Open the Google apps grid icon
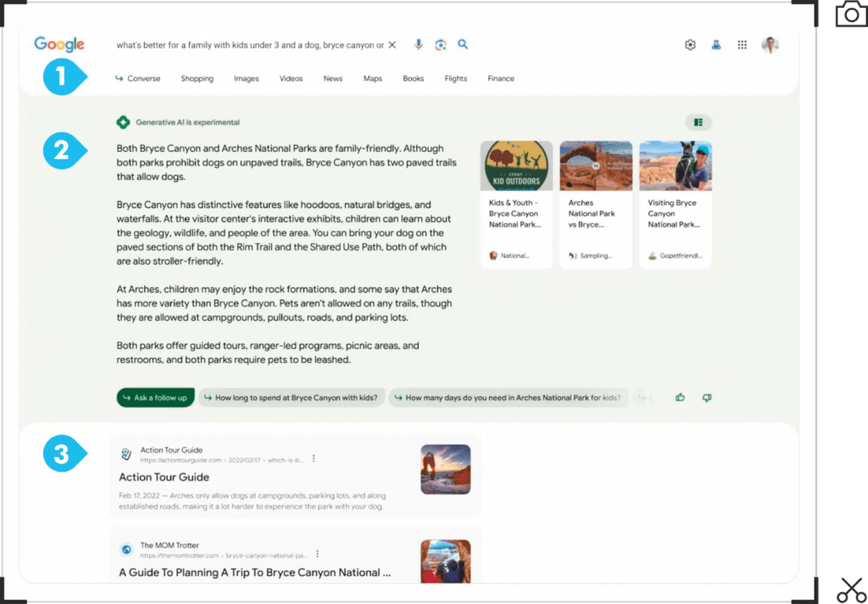Screen dimensions: 868x604 click(x=743, y=45)
